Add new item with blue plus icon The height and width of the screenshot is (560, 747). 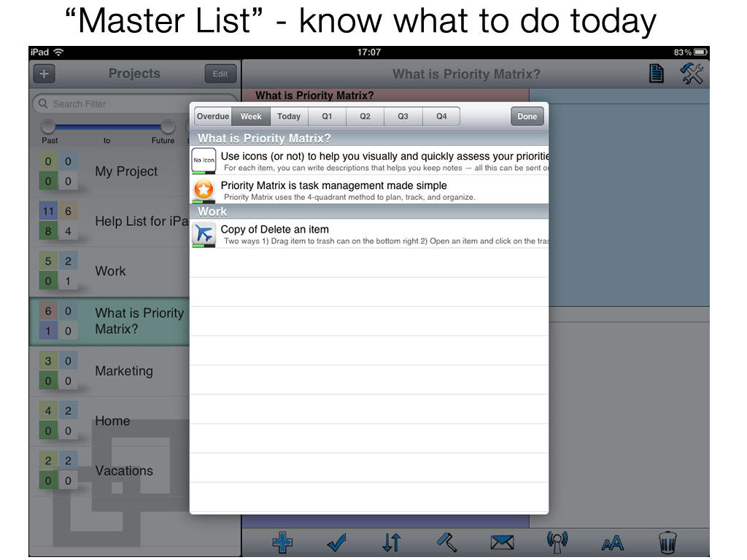(282, 542)
